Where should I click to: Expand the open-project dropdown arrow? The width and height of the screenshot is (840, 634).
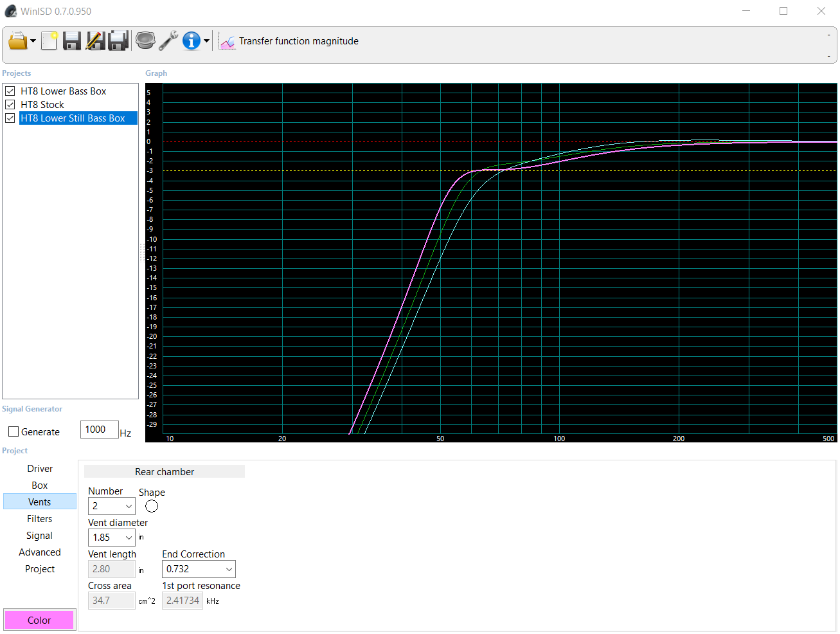pos(33,41)
